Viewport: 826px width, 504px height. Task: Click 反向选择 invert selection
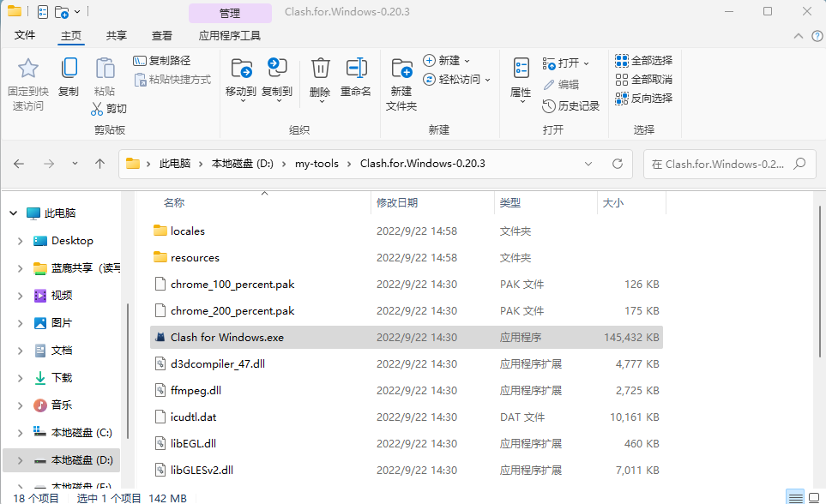coord(644,98)
